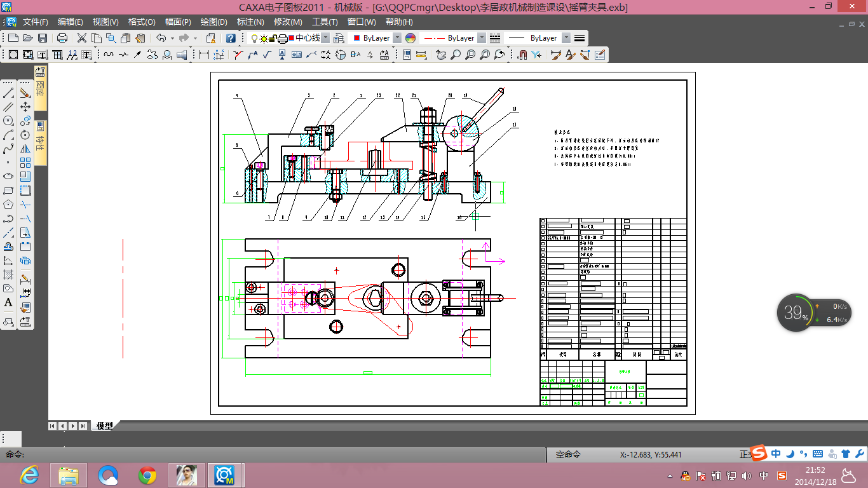Image resolution: width=868 pixels, height=488 pixels.
Task: Open the linetype ByLayer dropdown
Action: (481, 38)
